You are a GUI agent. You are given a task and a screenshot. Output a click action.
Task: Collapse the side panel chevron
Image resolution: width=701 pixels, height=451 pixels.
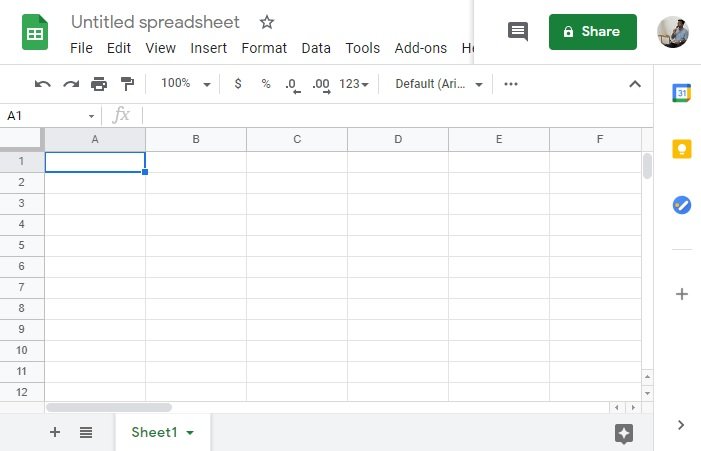click(x=681, y=425)
